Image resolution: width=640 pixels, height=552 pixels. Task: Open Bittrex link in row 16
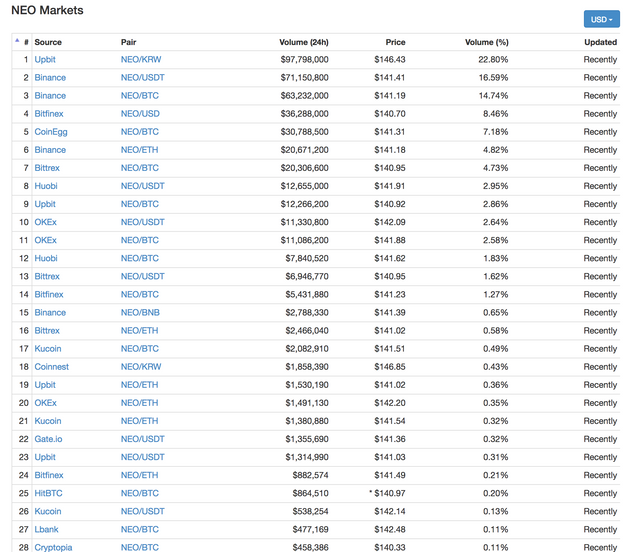click(47, 330)
